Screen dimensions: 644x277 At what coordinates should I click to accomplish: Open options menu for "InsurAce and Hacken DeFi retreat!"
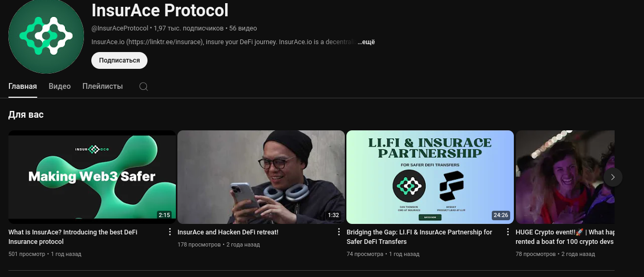pos(339,232)
